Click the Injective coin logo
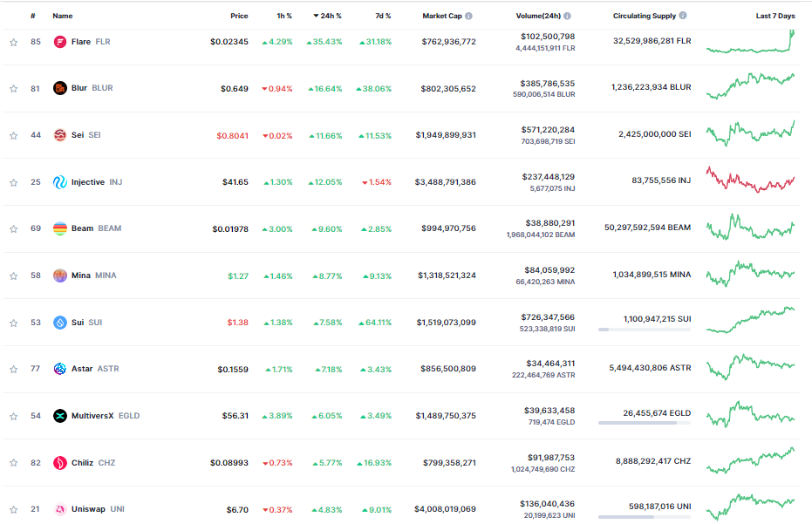 coord(60,181)
